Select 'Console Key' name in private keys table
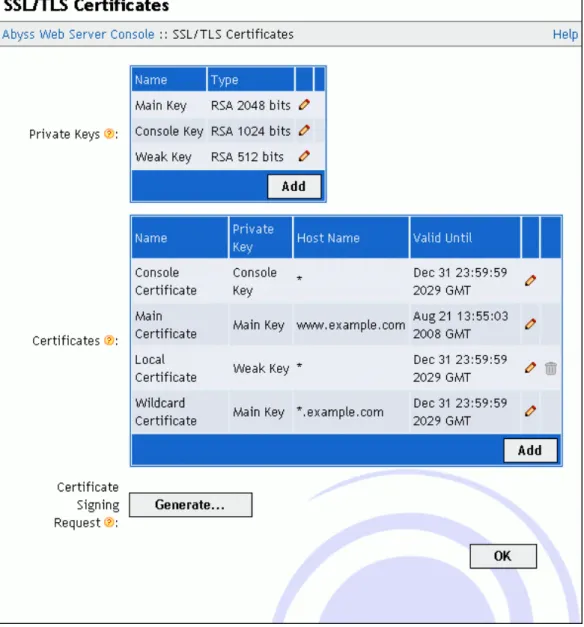 coord(169,131)
